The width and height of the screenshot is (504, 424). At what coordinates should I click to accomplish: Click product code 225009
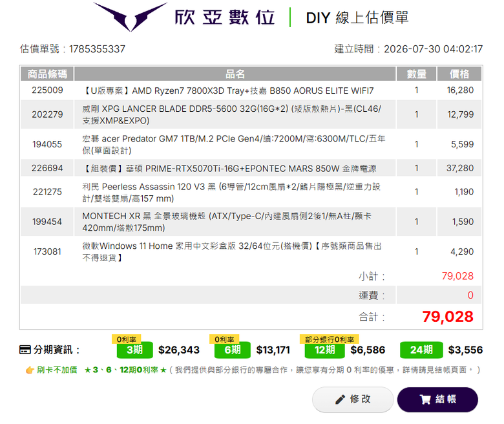47,90
